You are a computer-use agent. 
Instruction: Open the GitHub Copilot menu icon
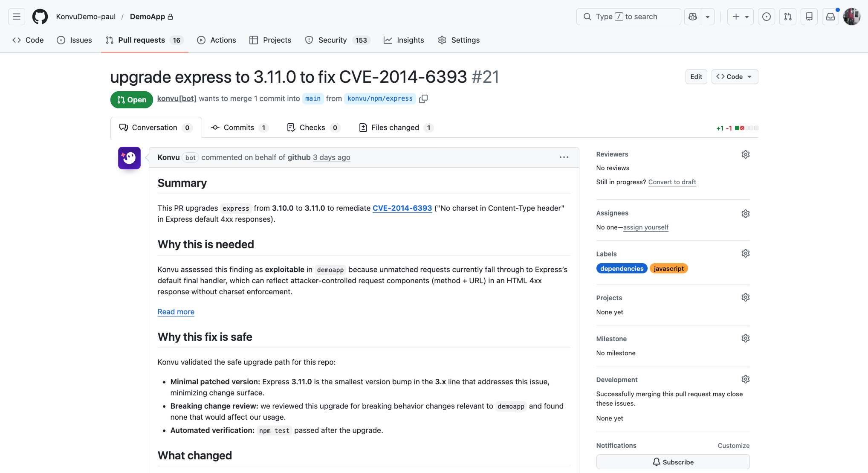[x=692, y=16]
